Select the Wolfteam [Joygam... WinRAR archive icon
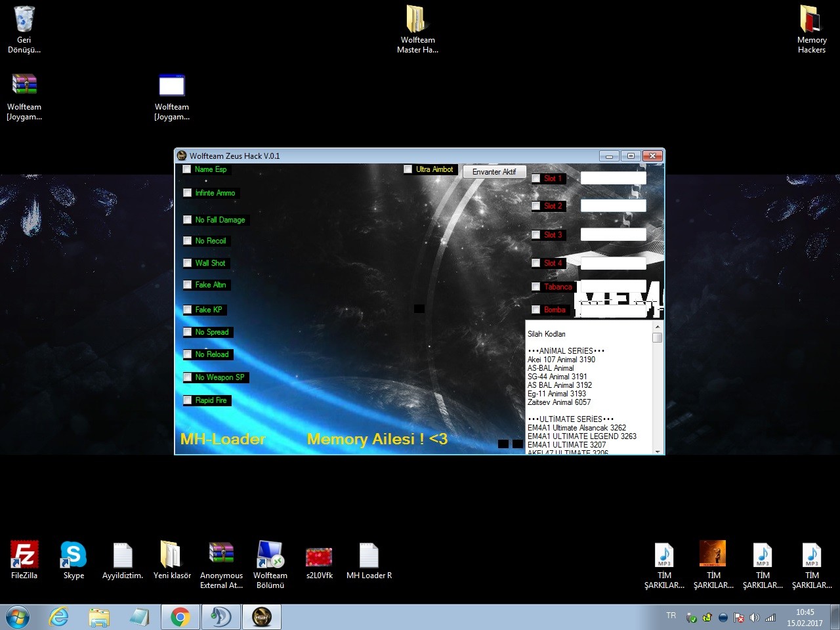Viewport: 840px width, 630px height. pyautogui.click(x=24, y=97)
